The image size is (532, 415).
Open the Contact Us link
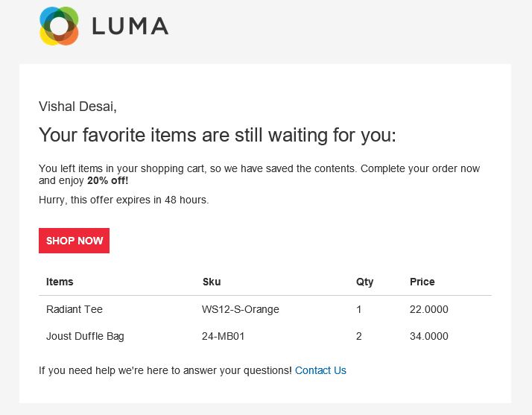[x=320, y=370]
